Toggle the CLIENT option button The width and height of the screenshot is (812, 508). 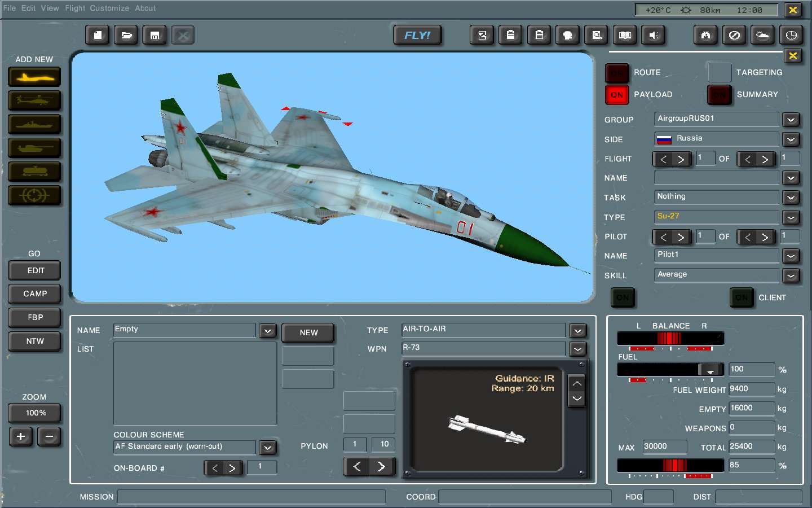[x=742, y=297]
